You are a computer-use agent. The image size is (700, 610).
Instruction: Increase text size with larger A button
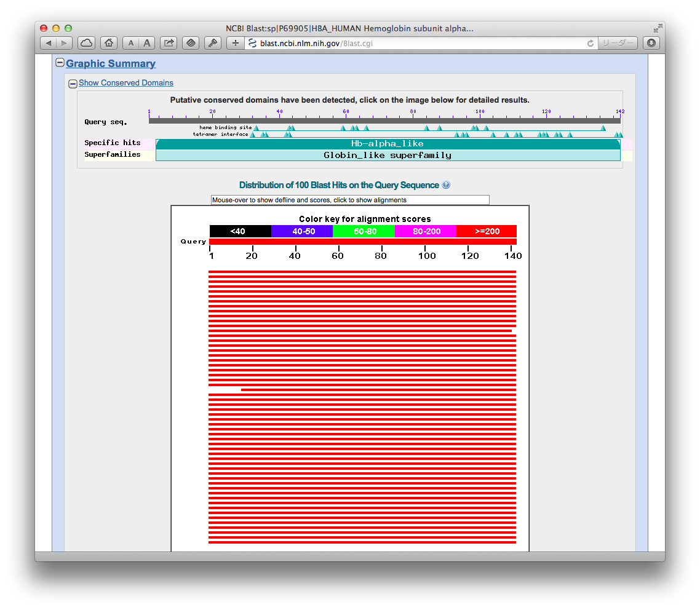146,43
